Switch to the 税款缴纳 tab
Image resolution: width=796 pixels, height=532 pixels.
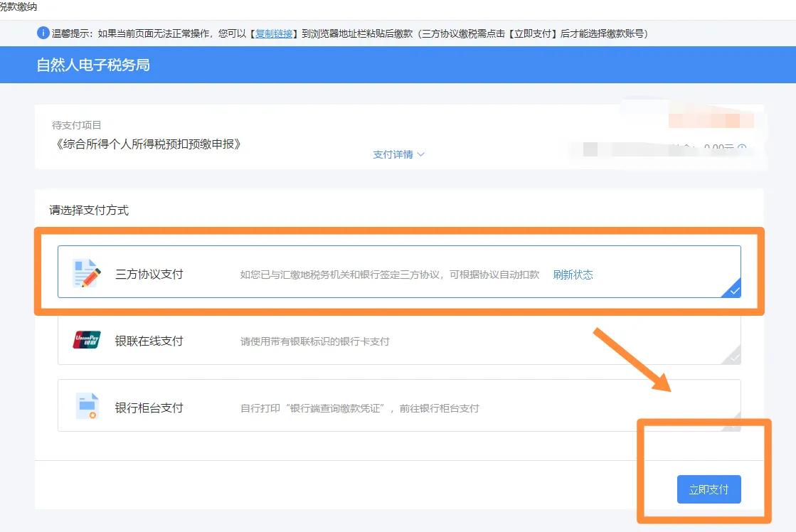point(18,6)
